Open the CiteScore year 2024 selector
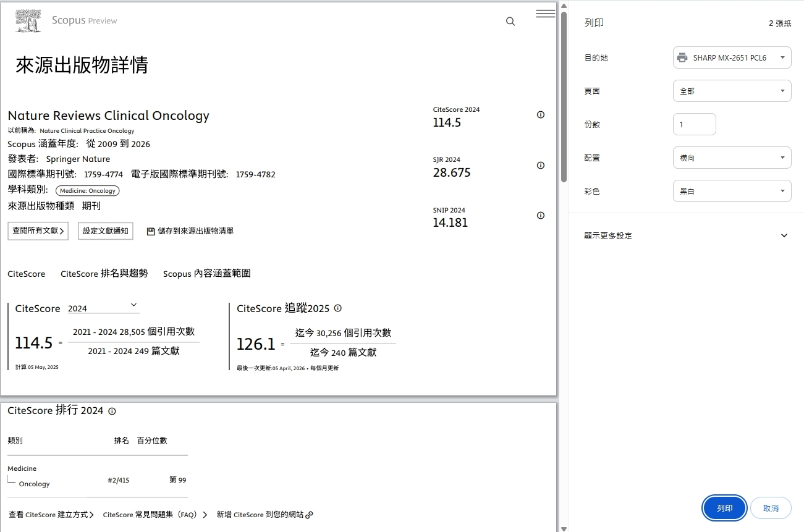804x532 pixels. [103, 308]
